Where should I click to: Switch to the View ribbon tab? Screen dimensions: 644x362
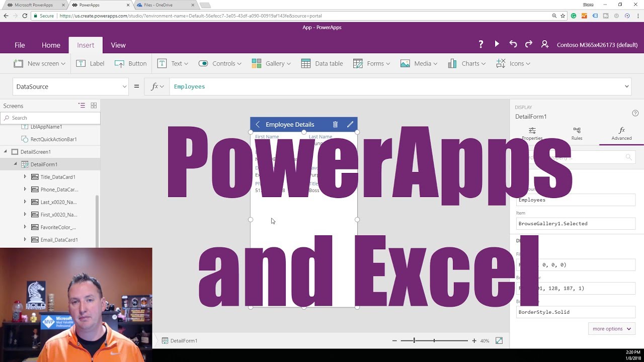coord(118,45)
